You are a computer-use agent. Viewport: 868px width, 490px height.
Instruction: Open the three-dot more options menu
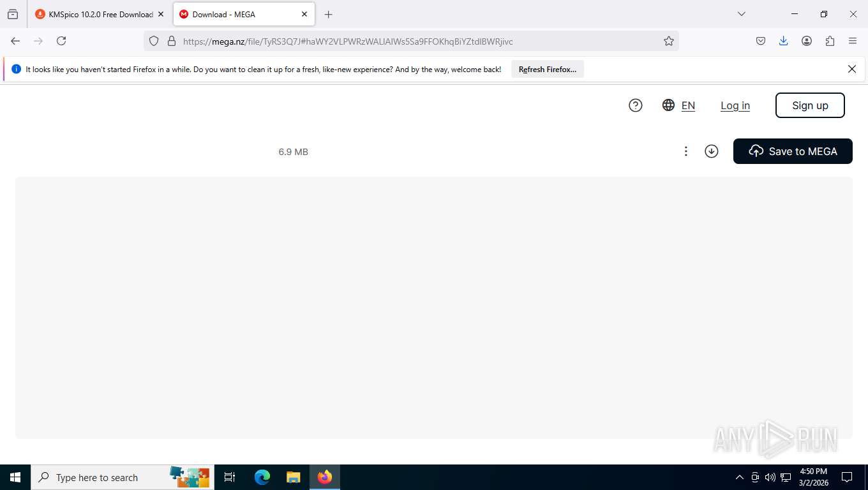[x=686, y=151]
